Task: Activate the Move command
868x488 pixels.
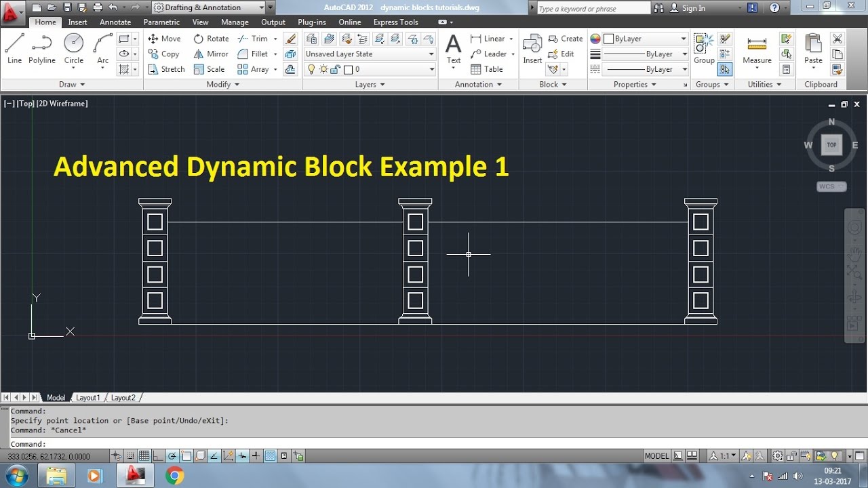Action: (x=164, y=39)
